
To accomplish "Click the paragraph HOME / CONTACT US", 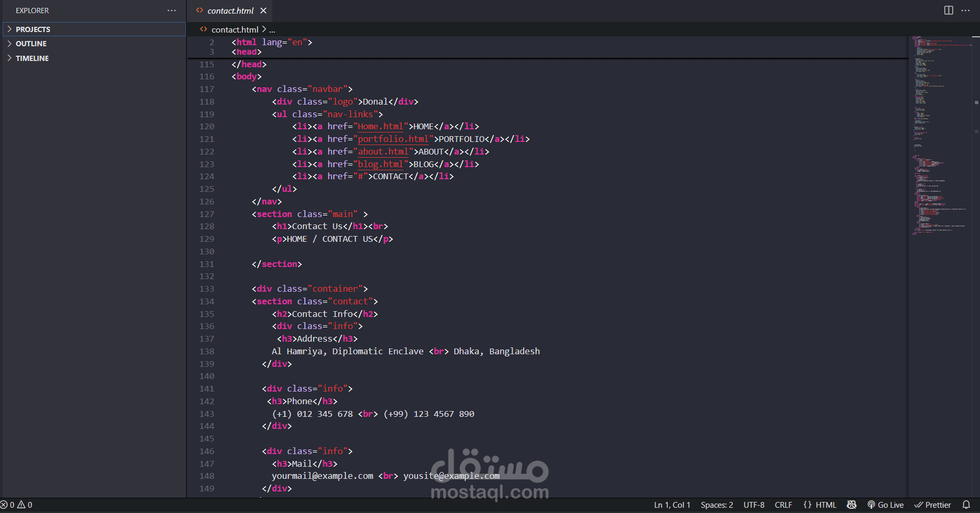I will [333, 239].
